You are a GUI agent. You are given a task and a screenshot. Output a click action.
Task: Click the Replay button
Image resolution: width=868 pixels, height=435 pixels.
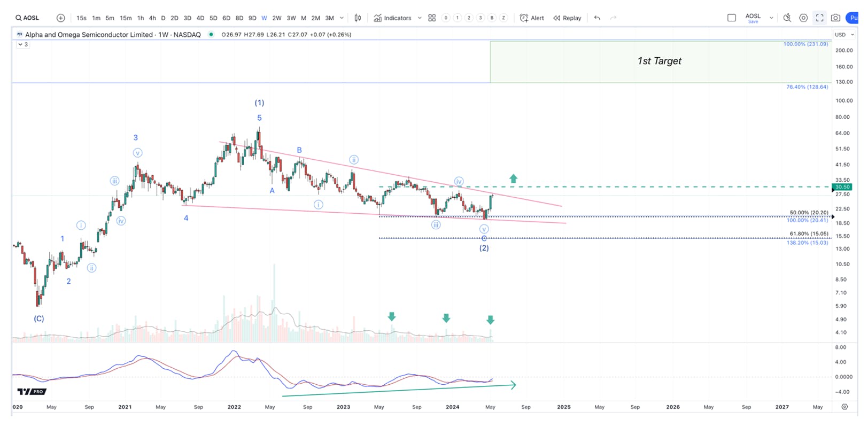pos(567,18)
